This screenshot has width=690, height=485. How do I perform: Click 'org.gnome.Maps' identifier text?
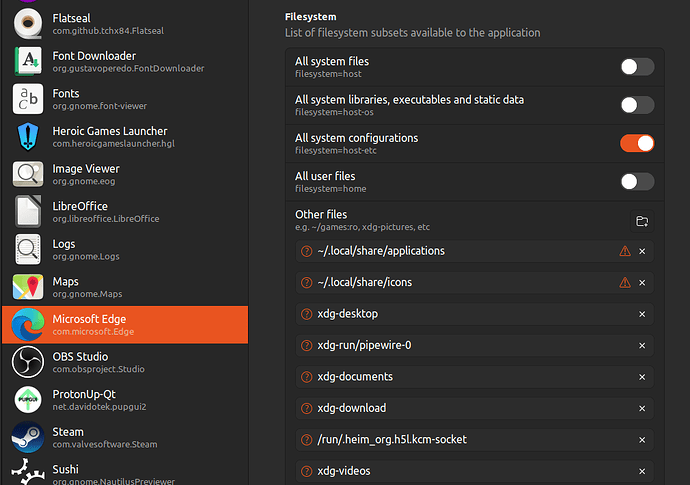coord(87,294)
